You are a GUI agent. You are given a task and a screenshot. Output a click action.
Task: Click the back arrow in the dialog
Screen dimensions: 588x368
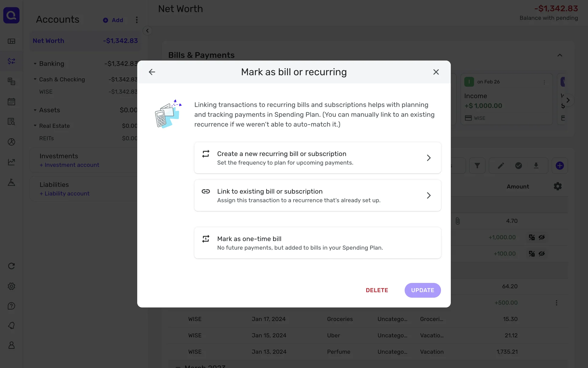[152, 72]
